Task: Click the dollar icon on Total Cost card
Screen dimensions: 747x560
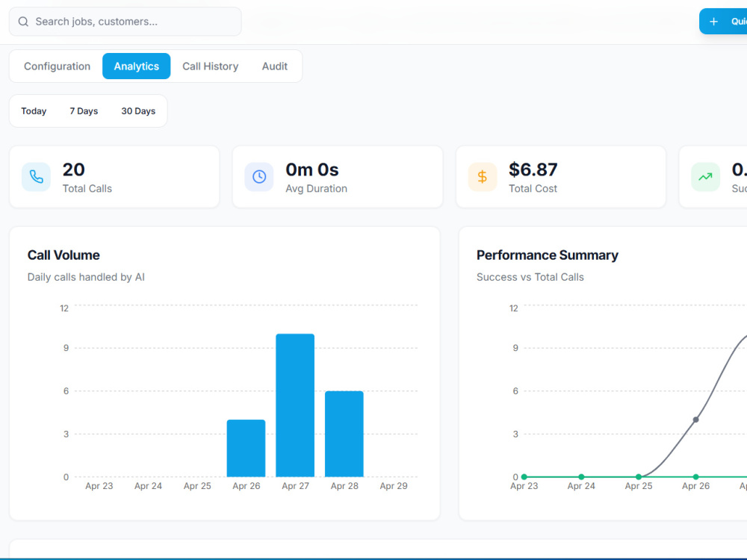Action: [x=482, y=177]
